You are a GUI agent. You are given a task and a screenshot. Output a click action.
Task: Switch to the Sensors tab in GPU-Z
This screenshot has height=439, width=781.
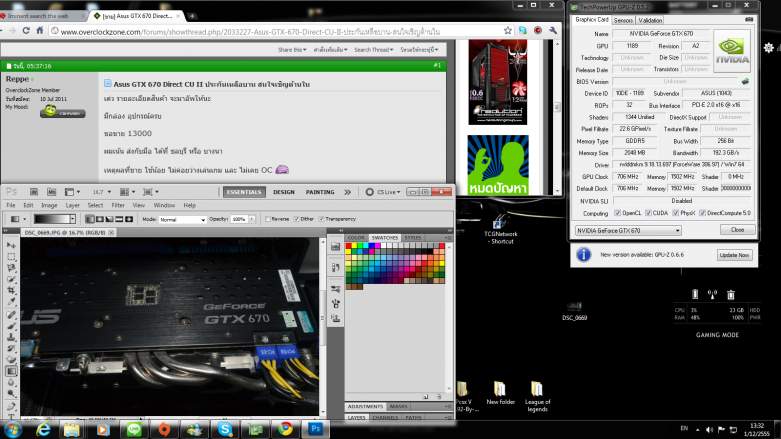623,20
